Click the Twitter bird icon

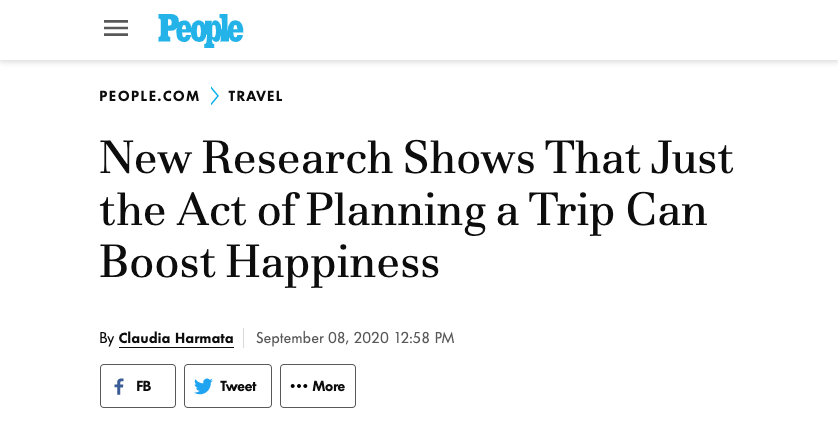(203, 387)
